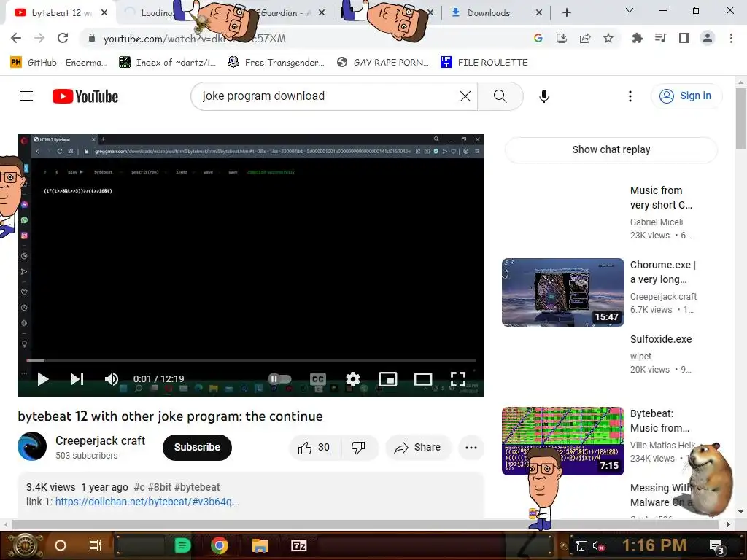Skip to next video
This screenshot has height=560, width=747.
coord(77,379)
